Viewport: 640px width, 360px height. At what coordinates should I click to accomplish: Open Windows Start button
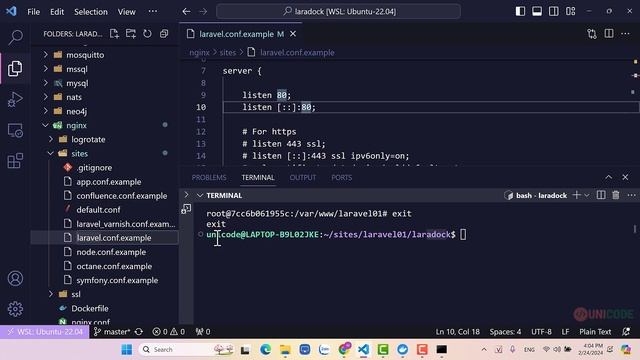pos(127,349)
